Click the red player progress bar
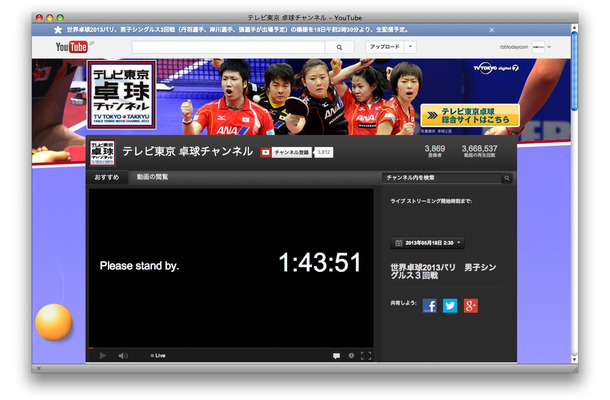The image size is (610, 400). click(x=91, y=348)
